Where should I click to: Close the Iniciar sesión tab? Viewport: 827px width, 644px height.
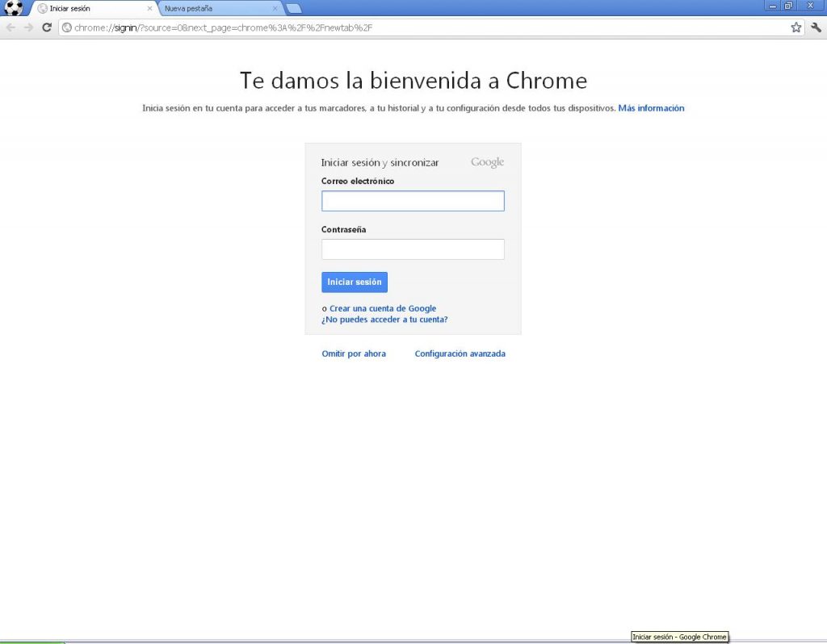pos(149,8)
